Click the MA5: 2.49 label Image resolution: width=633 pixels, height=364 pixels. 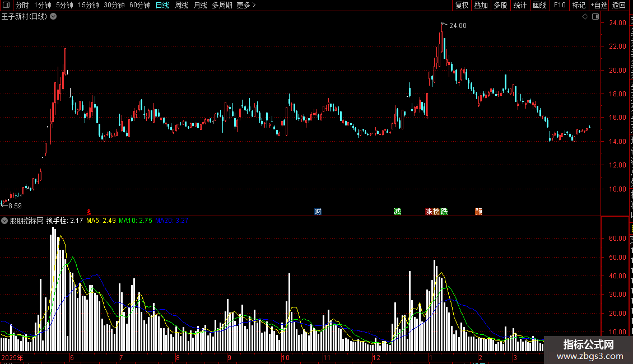[101, 221]
